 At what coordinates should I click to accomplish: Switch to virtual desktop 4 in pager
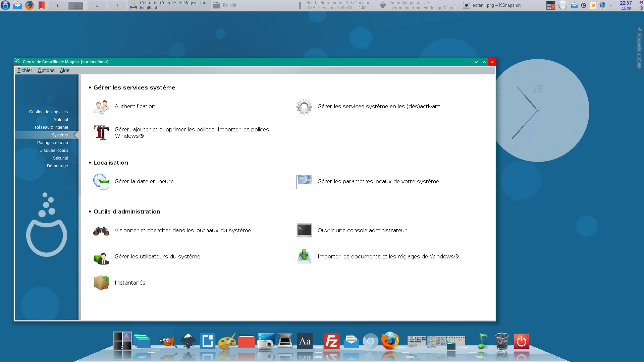(117, 5)
